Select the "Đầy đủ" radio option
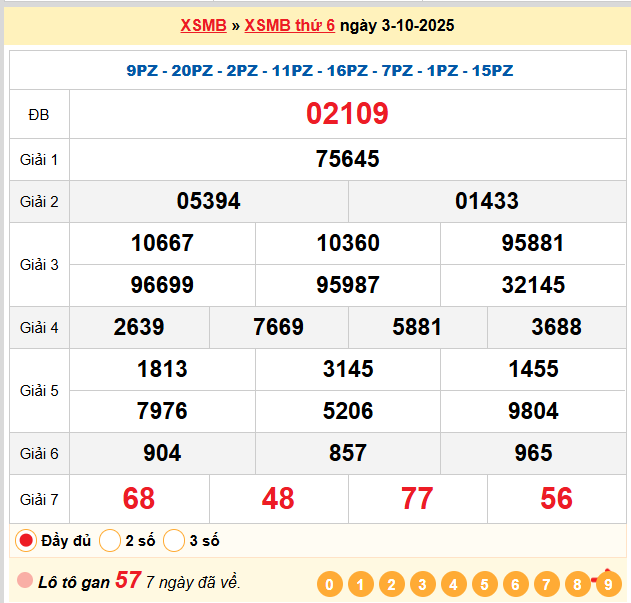The image size is (631, 603). [27, 541]
